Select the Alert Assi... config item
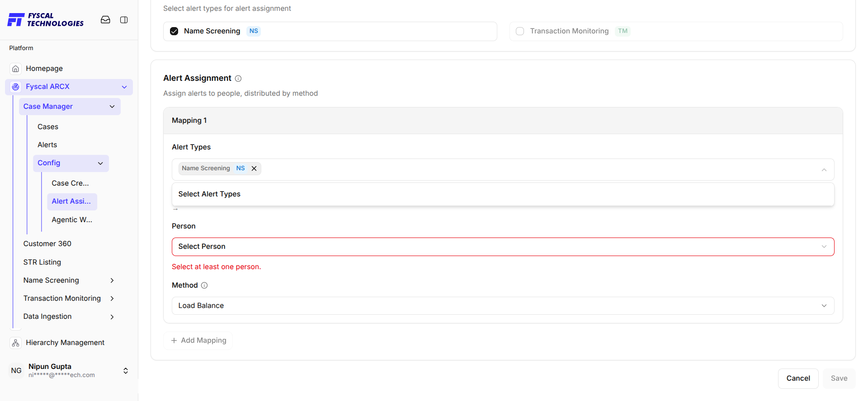 tap(71, 201)
